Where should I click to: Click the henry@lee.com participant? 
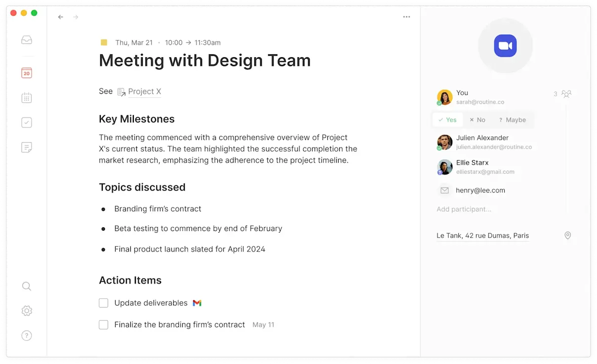[480, 190]
